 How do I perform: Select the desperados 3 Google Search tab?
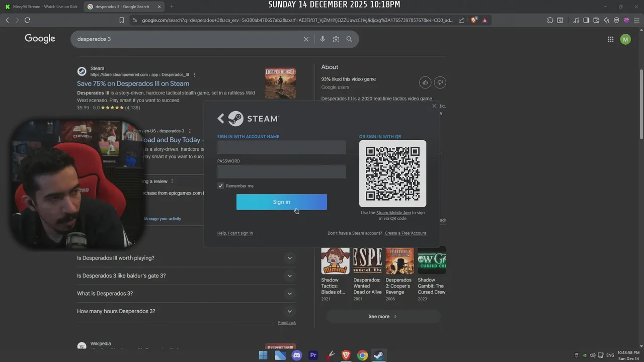point(122,7)
